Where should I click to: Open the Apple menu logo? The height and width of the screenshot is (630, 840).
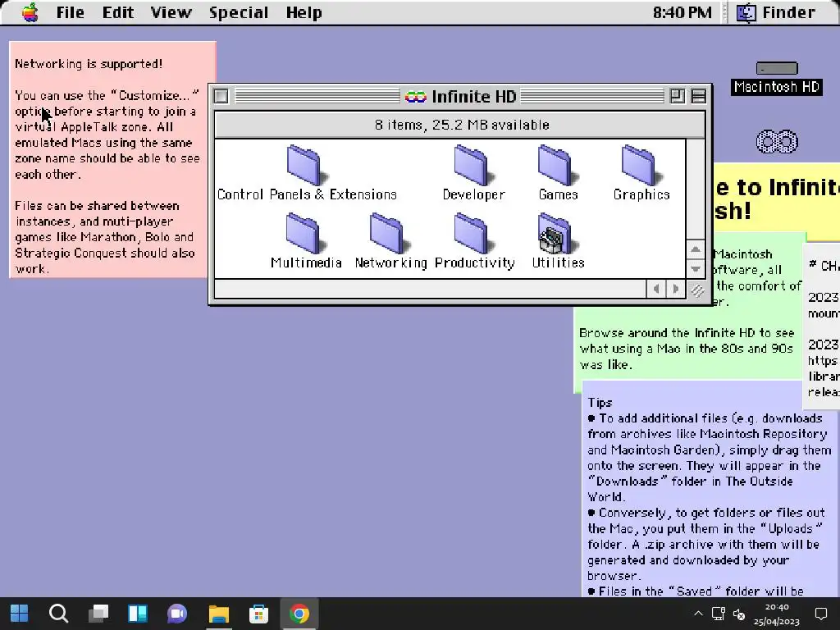(x=30, y=12)
